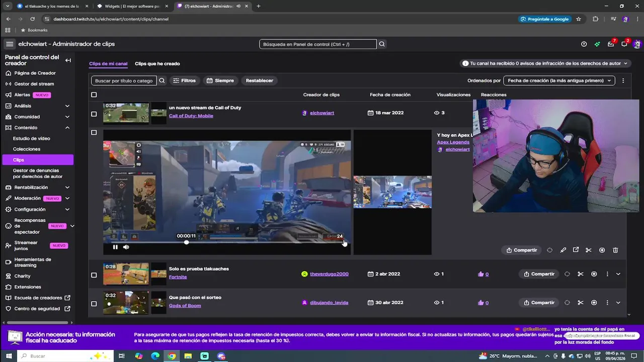
Task: Check the select-all clips checkbox in header
Action: [94, 95]
